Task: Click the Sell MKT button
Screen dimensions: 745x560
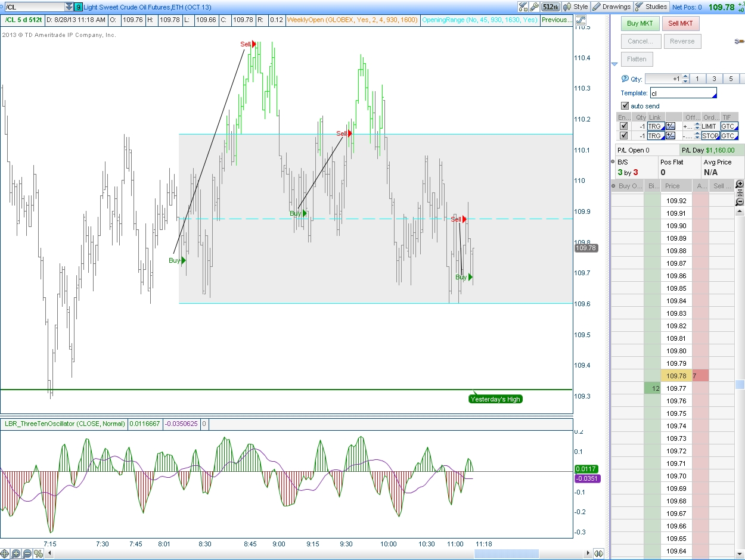Action: tap(681, 23)
